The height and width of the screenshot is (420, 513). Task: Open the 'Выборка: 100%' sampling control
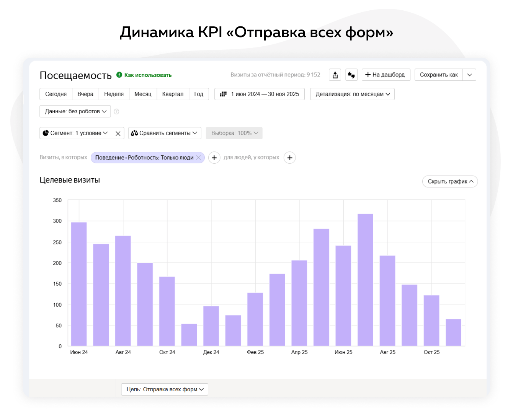coord(234,133)
